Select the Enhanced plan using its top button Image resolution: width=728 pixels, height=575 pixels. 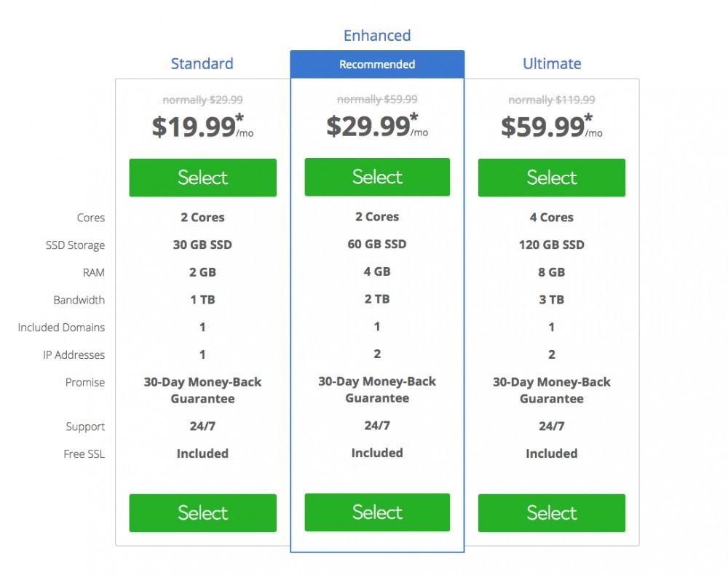(377, 177)
